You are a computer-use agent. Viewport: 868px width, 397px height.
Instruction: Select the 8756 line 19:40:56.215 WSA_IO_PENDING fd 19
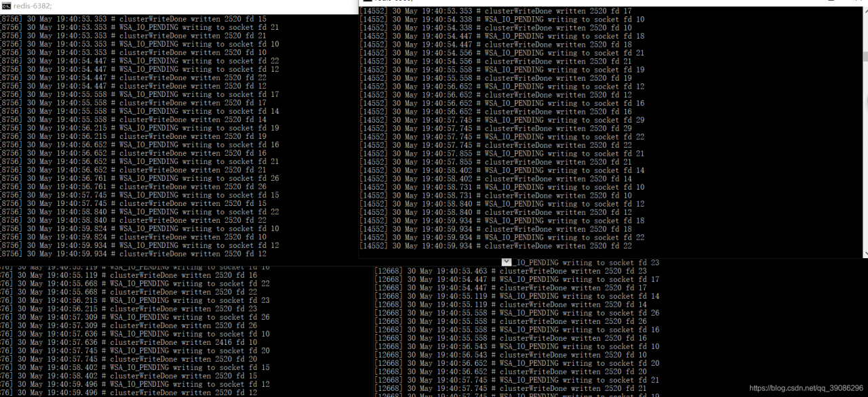[x=139, y=128]
